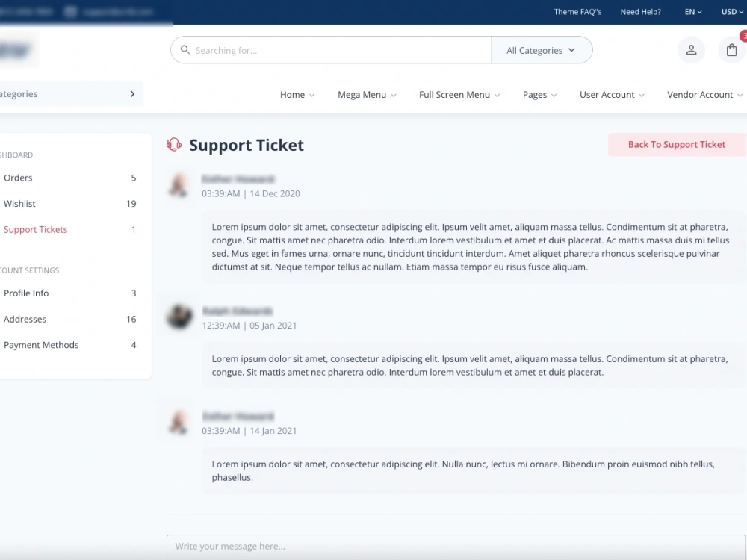Screen dimensions: 747x560
Task: Expand the Vendor Account menu
Action: point(704,95)
